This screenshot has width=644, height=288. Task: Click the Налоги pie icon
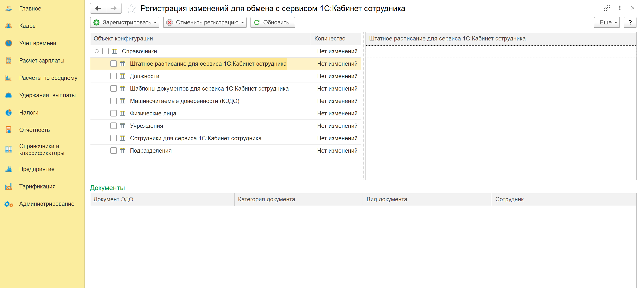click(x=9, y=113)
